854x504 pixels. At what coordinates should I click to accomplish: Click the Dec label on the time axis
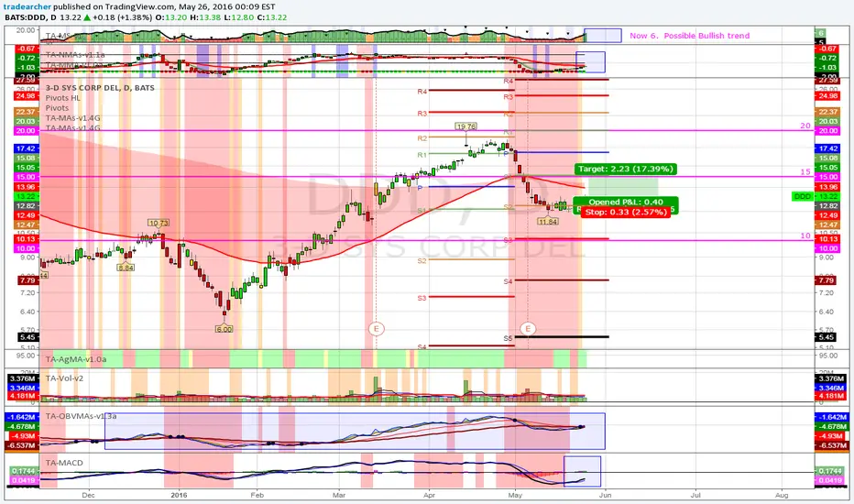pos(88,495)
